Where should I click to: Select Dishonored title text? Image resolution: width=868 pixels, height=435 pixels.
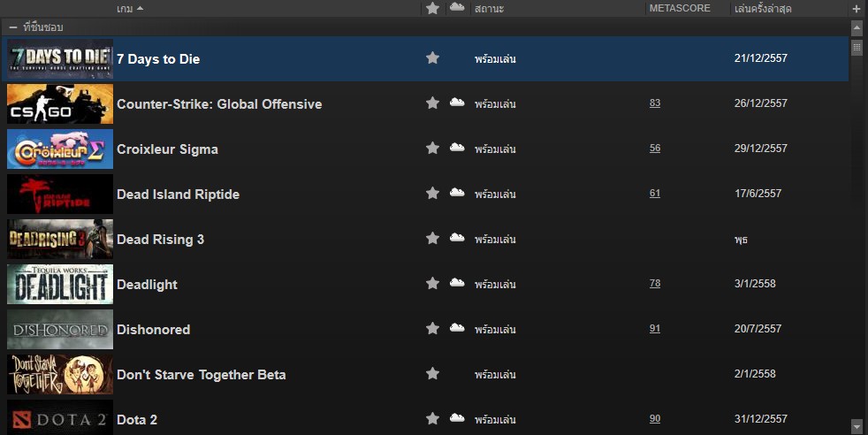(153, 330)
